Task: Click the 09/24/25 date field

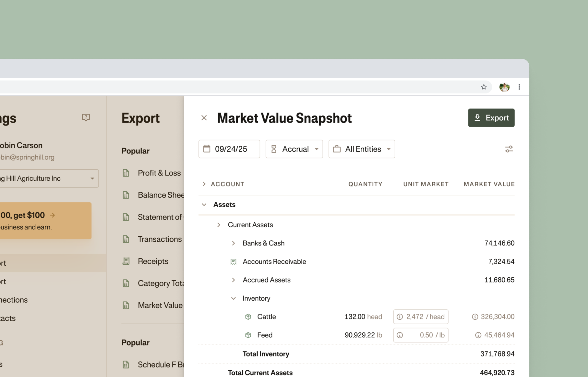Action: tap(229, 149)
